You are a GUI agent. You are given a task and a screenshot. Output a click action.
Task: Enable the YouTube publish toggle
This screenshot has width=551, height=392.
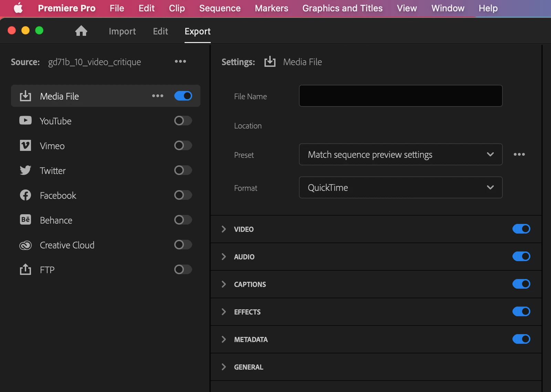click(x=183, y=121)
